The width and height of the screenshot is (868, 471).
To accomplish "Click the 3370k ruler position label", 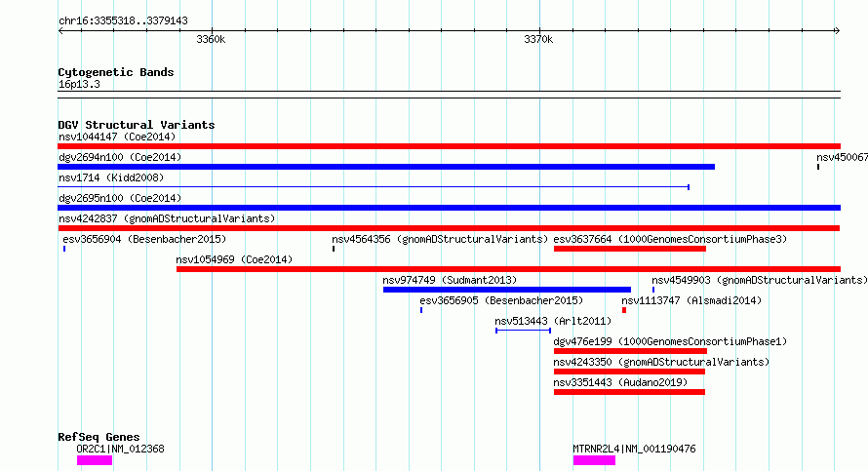I will 538,39.
